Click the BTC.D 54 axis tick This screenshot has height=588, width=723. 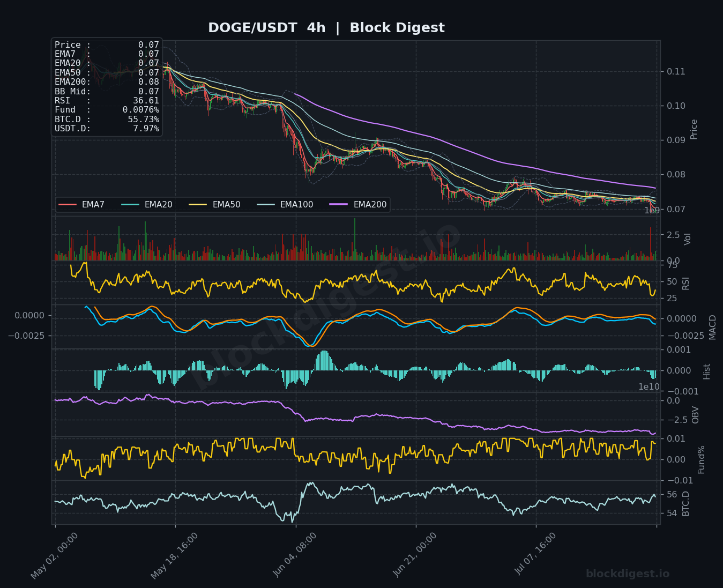coord(672,513)
